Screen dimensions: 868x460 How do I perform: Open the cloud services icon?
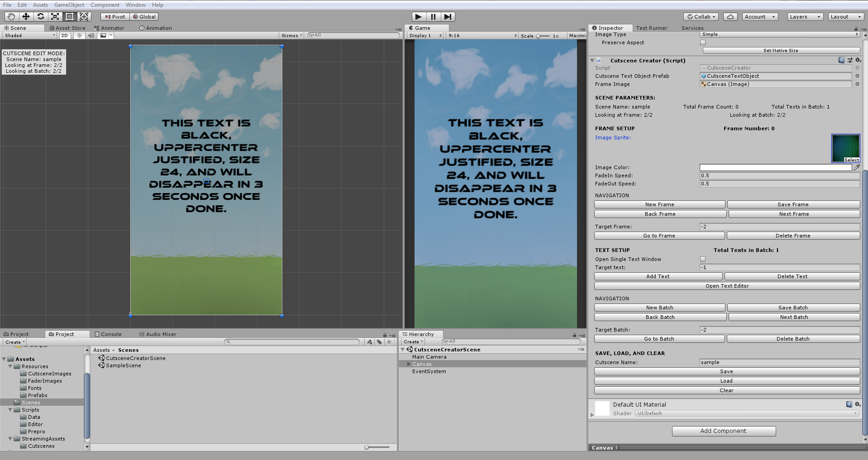pos(730,17)
